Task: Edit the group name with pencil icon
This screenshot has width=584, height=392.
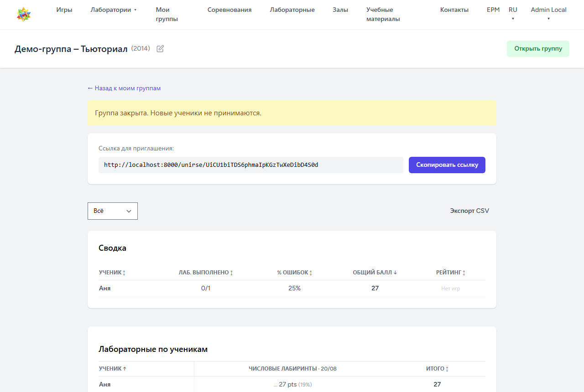Action: 160,49
